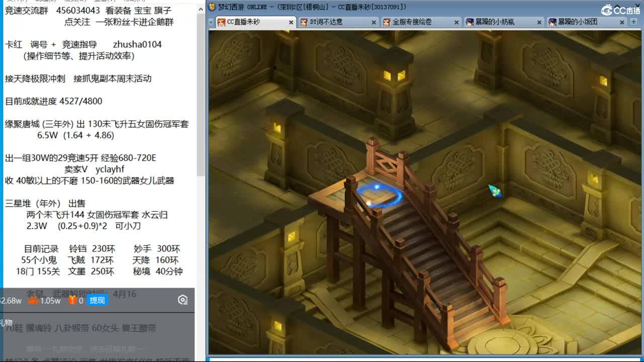Close the CC直播朱砂 tab
The height and width of the screenshot is (362, 644).
pos(291,23)
